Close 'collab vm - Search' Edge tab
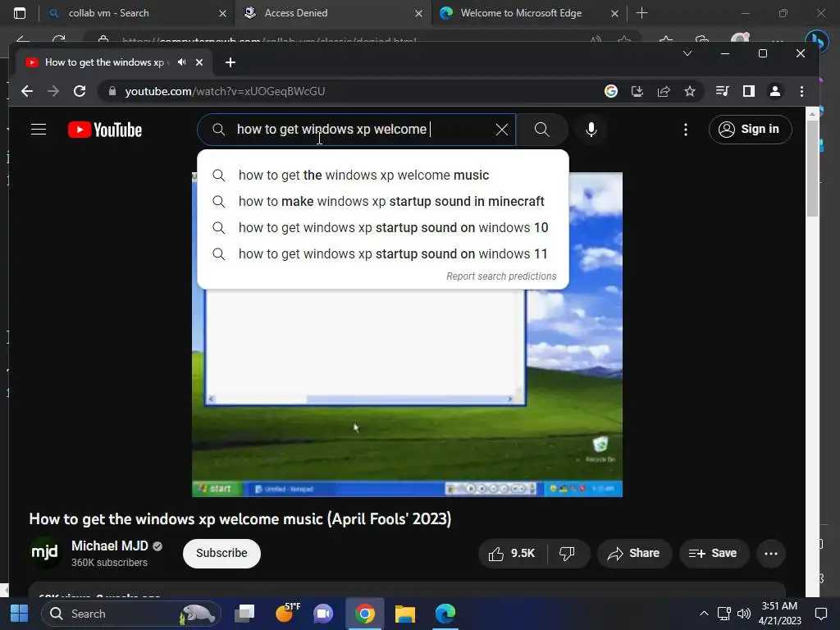 (x=223, y=13)
